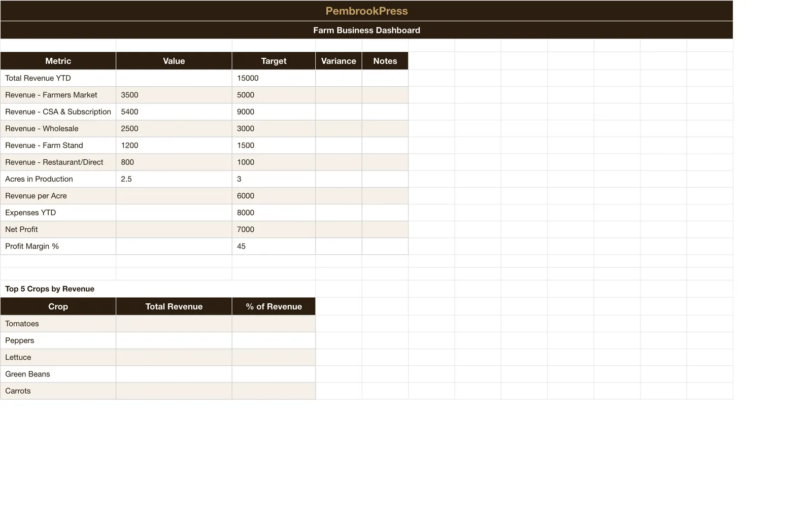Click the 45 target cell

point(274,246)
